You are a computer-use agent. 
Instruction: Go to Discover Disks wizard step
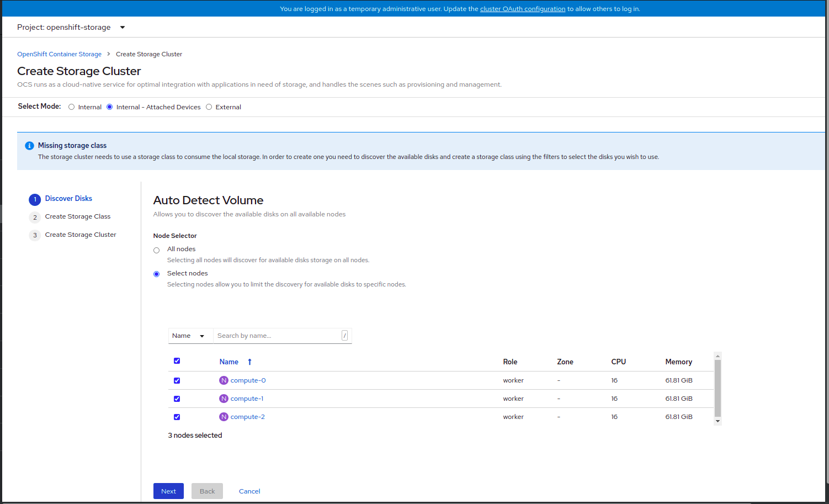pos(68,198)
